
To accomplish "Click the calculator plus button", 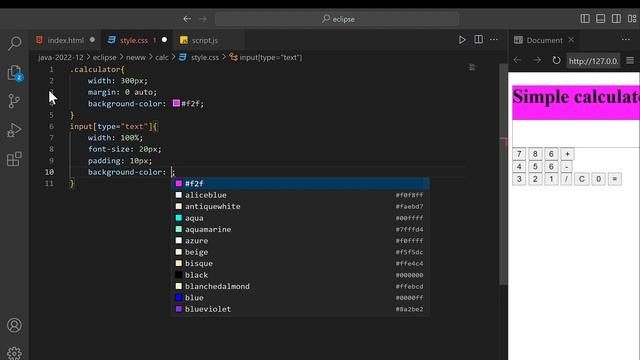I will (x=567, y=154).
